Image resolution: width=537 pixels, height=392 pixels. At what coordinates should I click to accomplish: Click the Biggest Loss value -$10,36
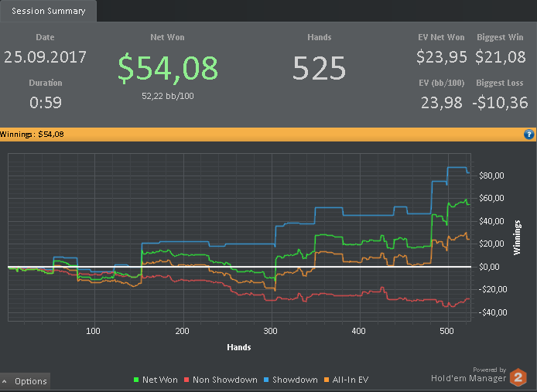pyautogui.click(x=500, y=103)
